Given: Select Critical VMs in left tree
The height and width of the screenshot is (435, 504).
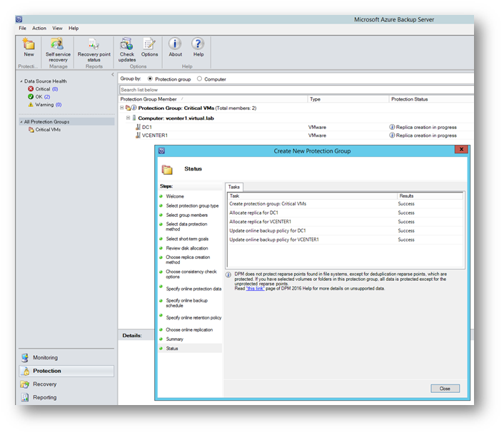Looking at the screenshot, I should coord(48,130).
